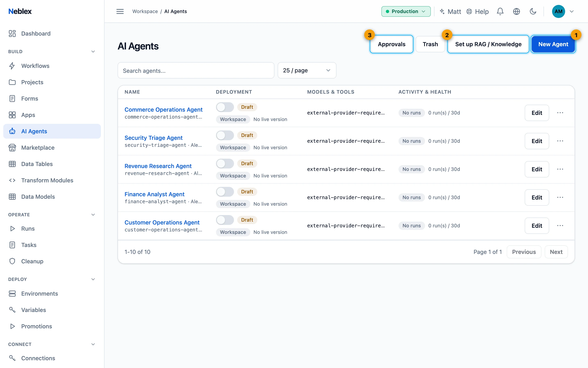Screen dimensions: 588x368
Task: Click the user menu chevron beside AM avatar
Action: click(x=572, y=11)
